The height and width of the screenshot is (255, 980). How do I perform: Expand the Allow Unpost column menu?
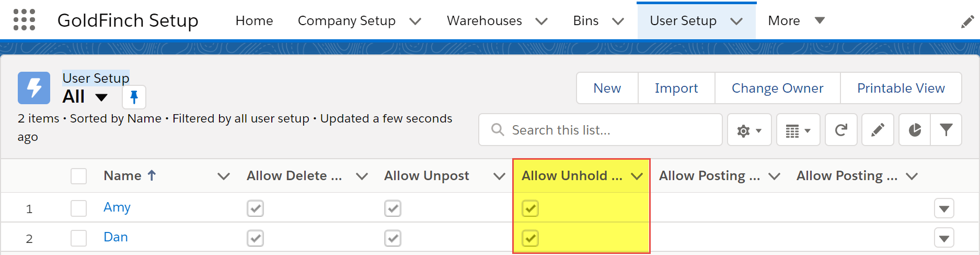[x=499, y=176]
